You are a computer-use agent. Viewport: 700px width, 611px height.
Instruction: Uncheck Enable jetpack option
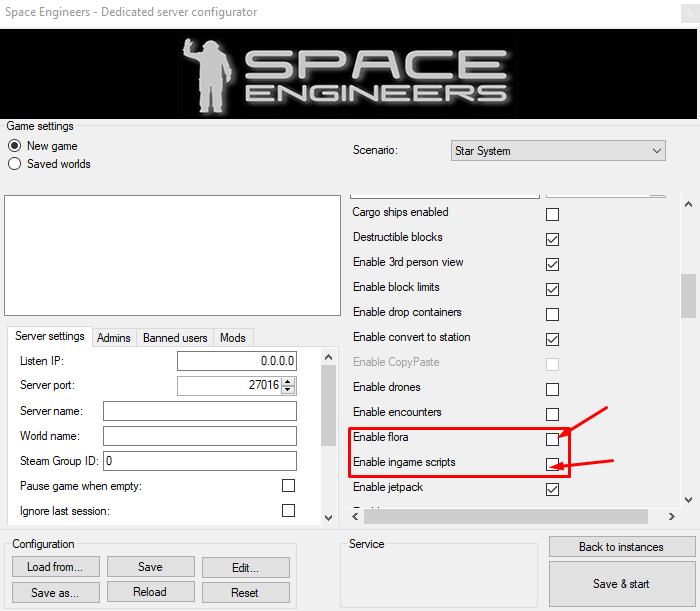pyautogui.click(x=552, y=489)
